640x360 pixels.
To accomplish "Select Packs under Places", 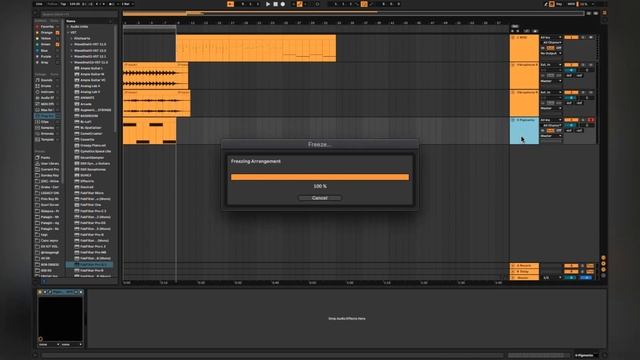I will point(46,158).
